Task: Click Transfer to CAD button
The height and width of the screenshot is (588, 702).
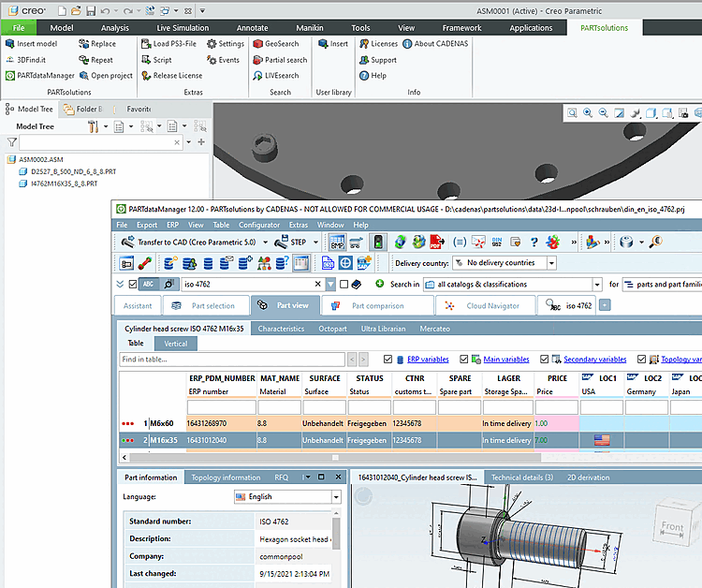Action: point(189,242)
